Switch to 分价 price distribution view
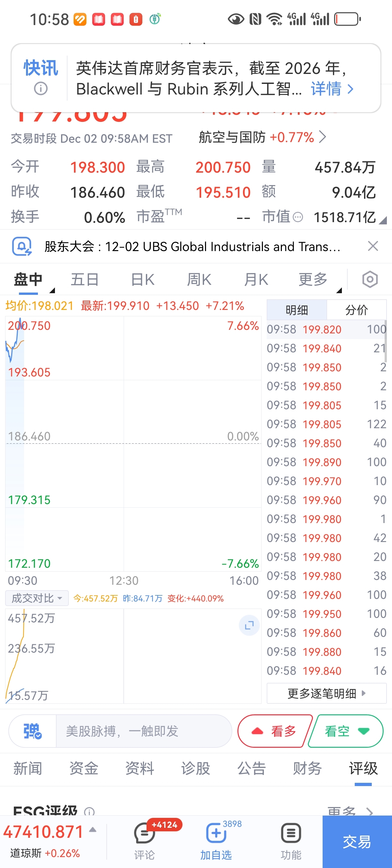392x868 pixels. (x=356, y=310)
